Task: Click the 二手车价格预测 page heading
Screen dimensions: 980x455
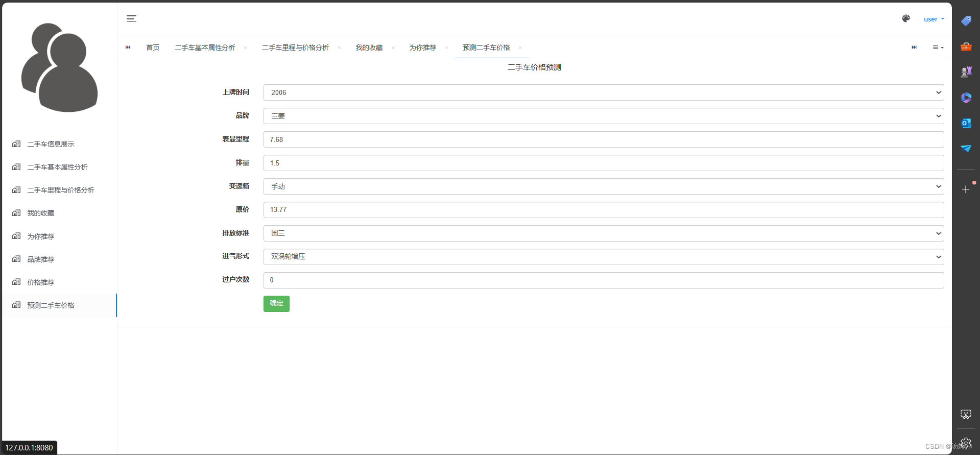Action: [534, 67]
